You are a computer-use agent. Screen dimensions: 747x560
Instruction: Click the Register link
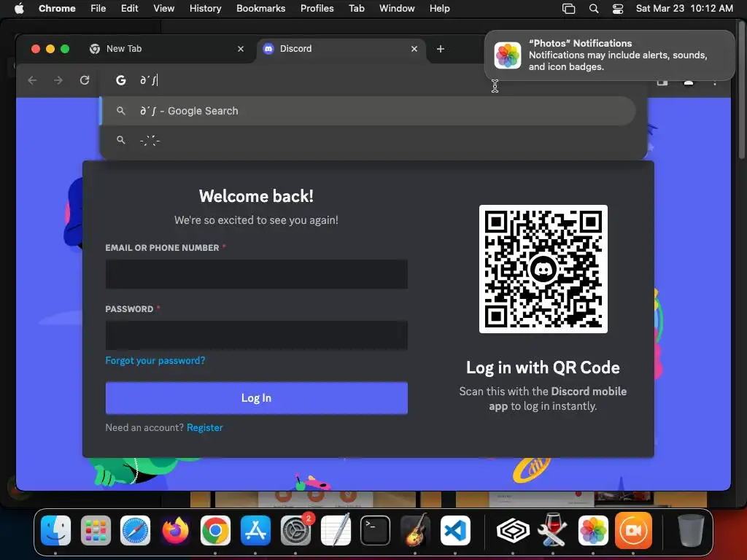tap(204, 427)
